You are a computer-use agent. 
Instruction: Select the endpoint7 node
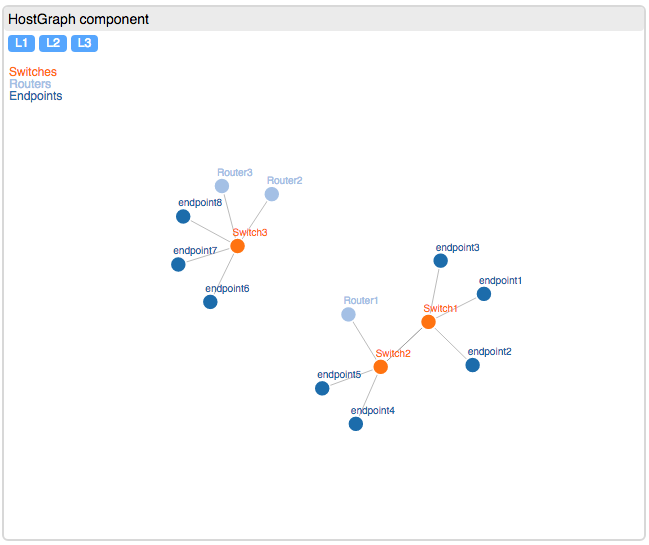click(178, 264)
